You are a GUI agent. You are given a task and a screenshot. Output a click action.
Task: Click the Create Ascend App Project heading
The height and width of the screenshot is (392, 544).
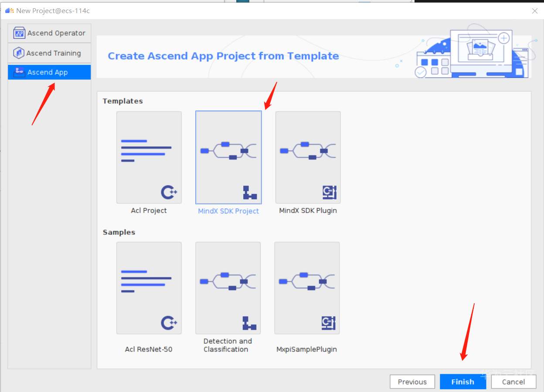tap(223, 56)
